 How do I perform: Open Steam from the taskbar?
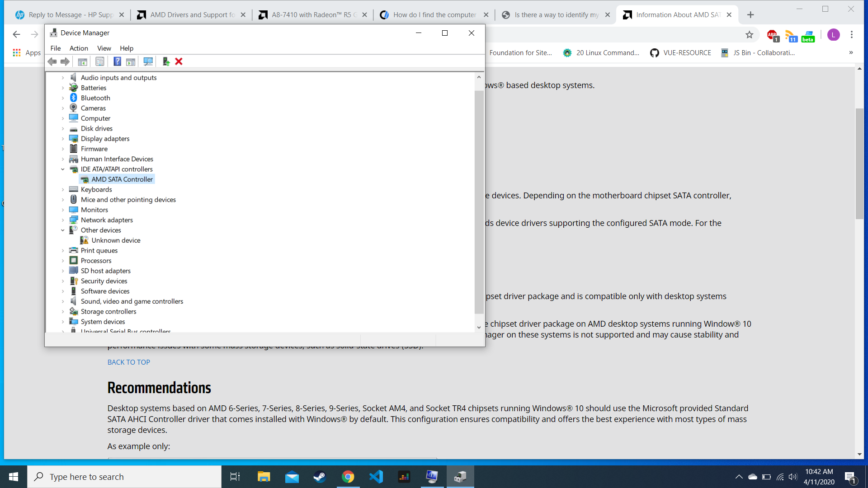coord(320,477)
